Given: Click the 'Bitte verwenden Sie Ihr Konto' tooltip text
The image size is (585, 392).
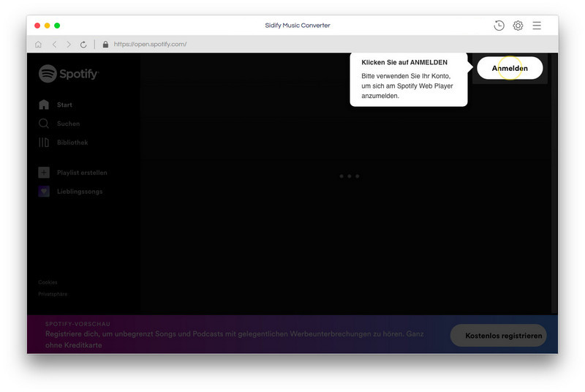Looking at the screenshot, I should click(x=407, y=86).
